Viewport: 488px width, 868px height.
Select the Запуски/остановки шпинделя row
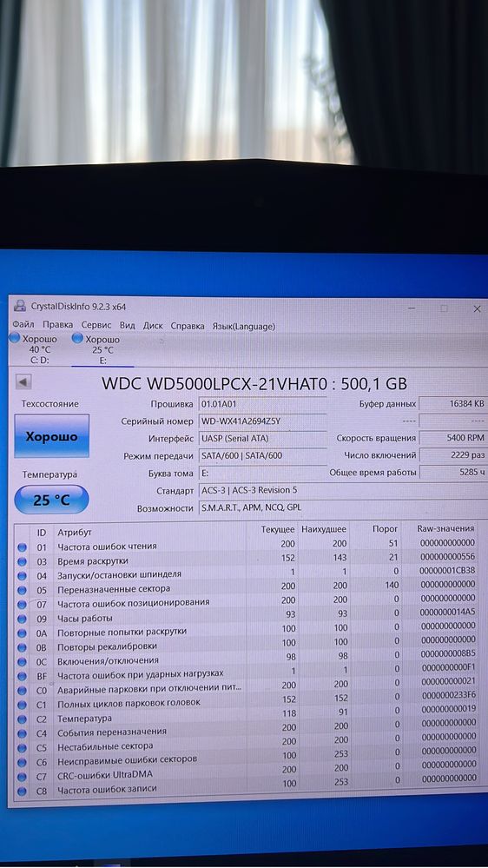(x=247, y=573)
